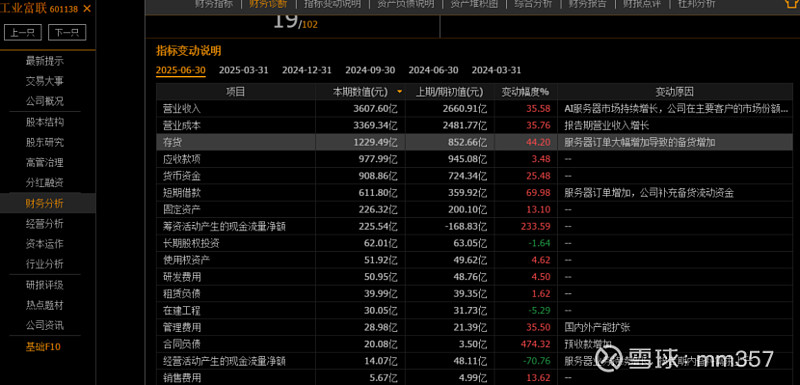800x385 pixels.
Task: Open 股东研究 in sidebar
Action: [45, 142]
